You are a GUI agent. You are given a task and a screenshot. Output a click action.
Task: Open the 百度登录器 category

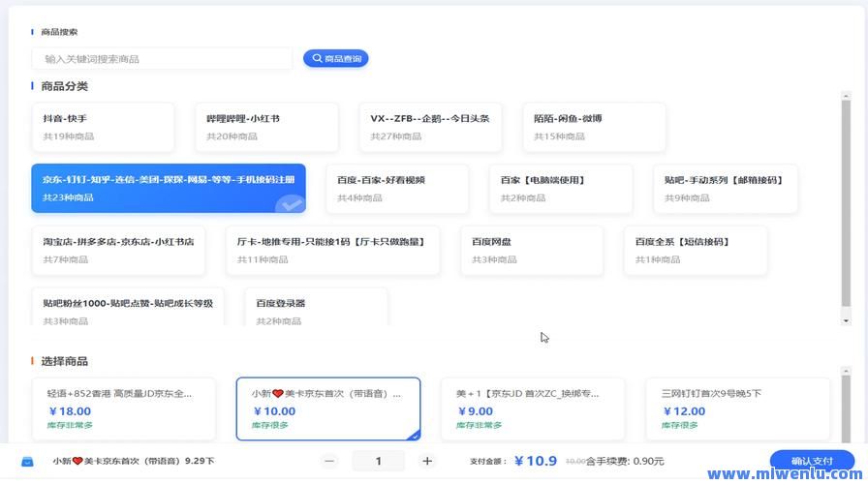[316, 307]
